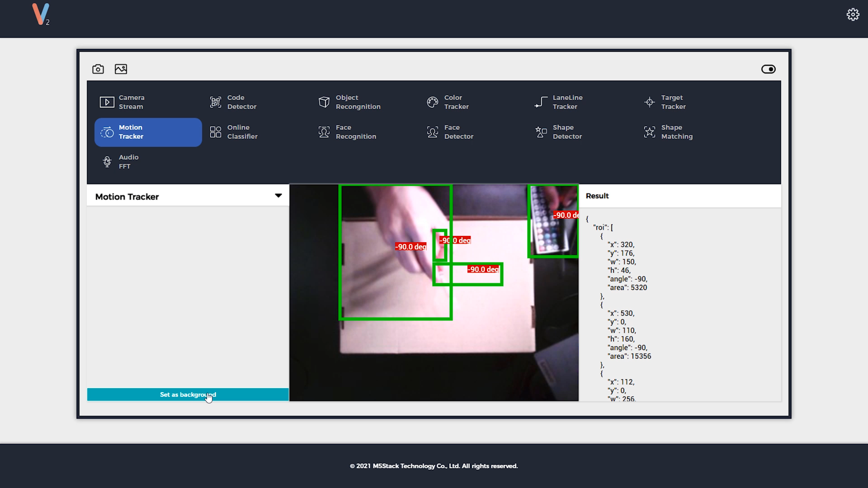
Task: Click the gallery/image icon
Action: (121, 69)
